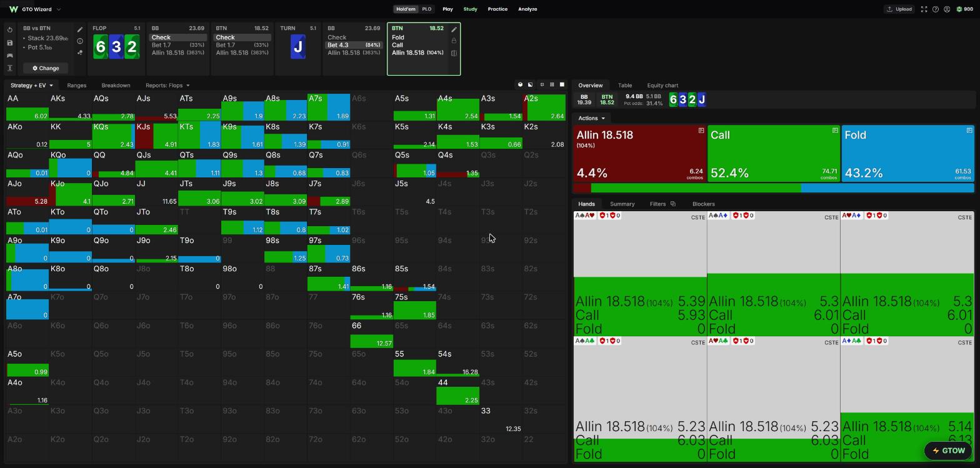The height and width of the screenshot is (468, 980).
Task: Expand the Actions dropdown in overview panel
Action: click(x=591, y=118)
